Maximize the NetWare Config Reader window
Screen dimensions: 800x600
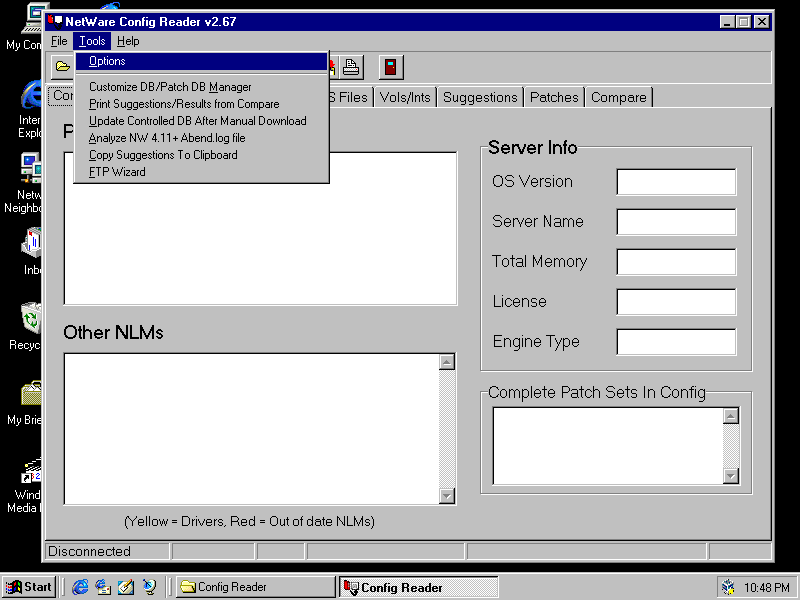[x=743, y=21]
